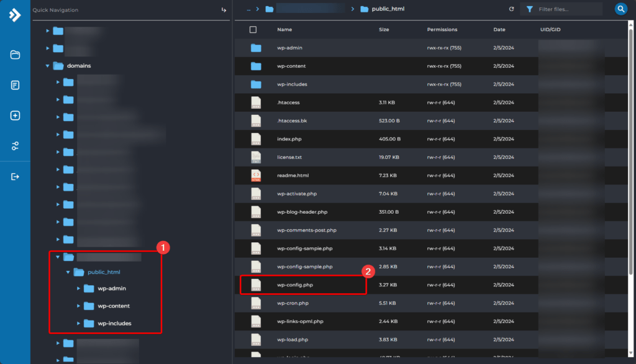Open the file manager folder icon in sidebar
The height and width of the screenshot is (364, 636).
coord(15,55)
